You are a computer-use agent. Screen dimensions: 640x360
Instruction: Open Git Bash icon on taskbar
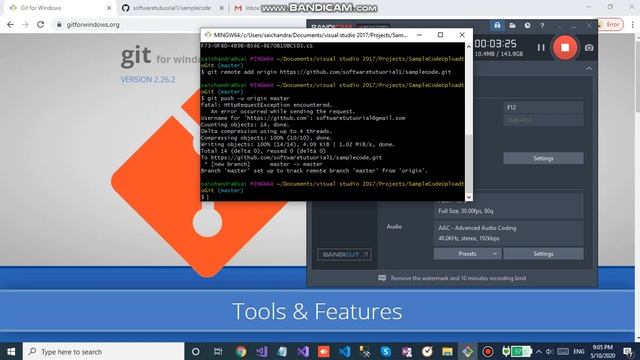(x=468, y=351)
